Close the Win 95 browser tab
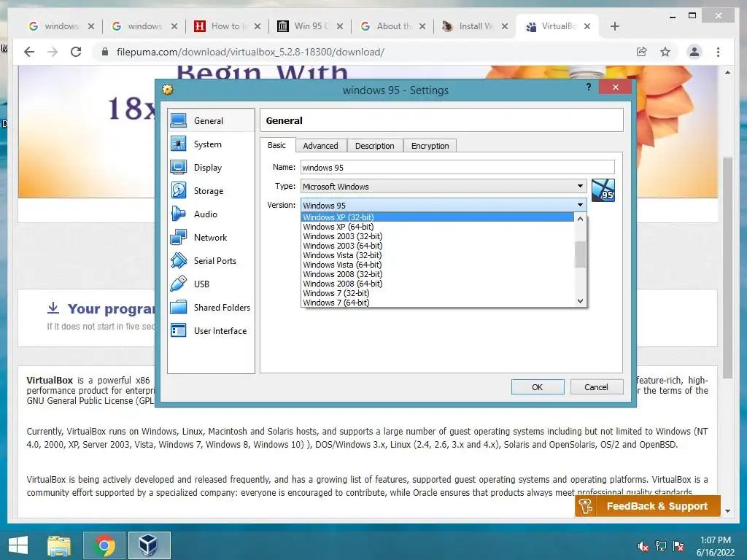 click(340, 26)
